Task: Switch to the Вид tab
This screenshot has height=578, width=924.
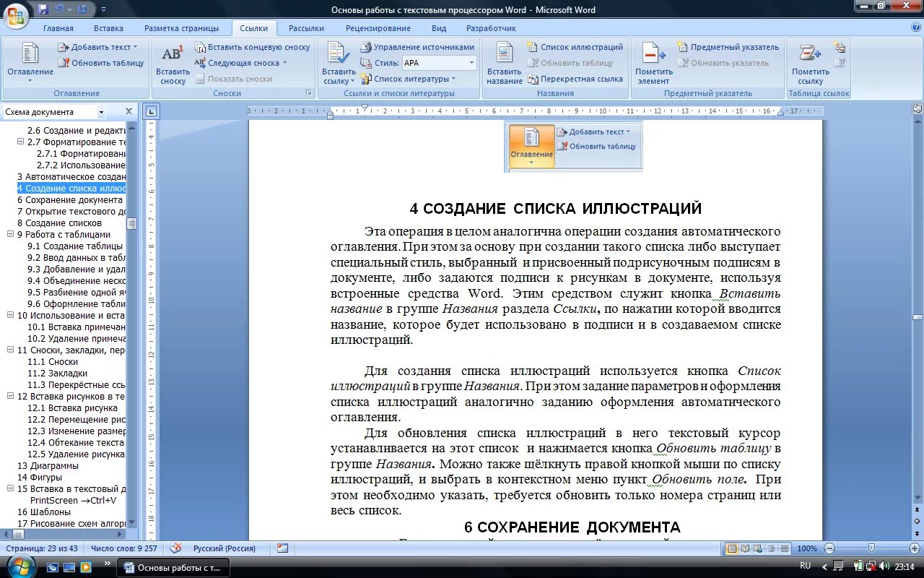Action: 439,28
